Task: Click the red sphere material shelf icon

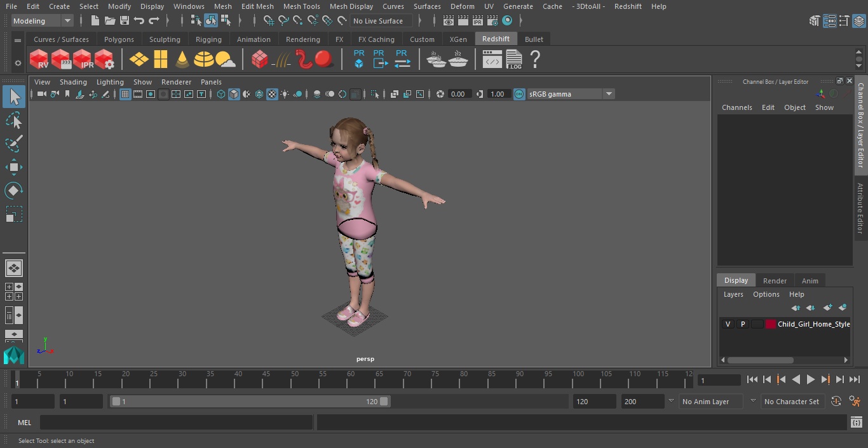Action: [324, 60]
